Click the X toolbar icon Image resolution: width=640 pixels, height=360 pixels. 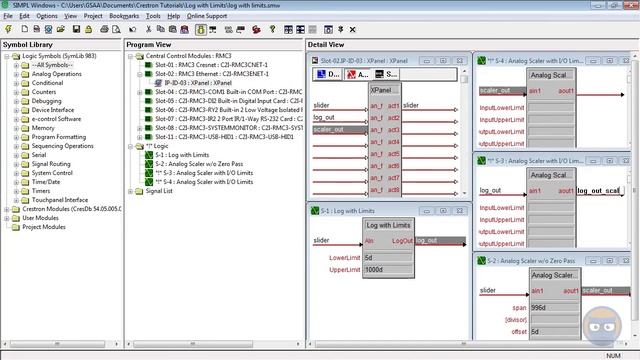pyautogui.click(x=352, y=29)
